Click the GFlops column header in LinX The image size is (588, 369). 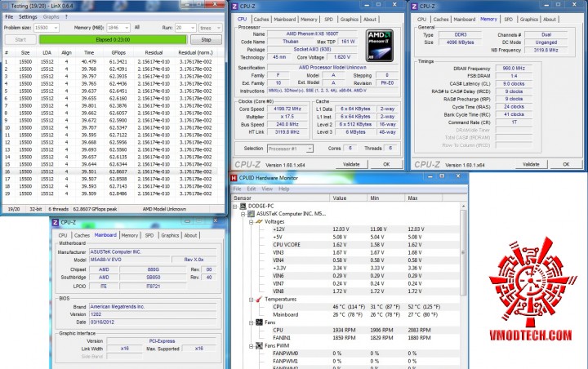[118, 53]
